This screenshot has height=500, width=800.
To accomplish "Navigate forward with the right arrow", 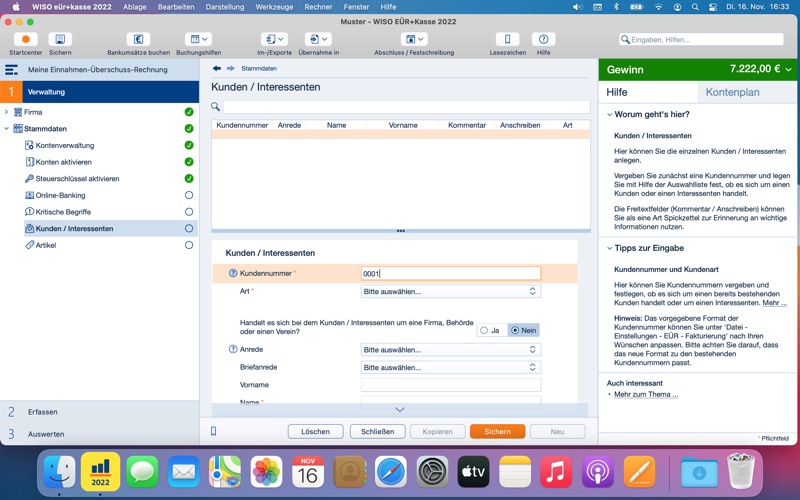I will pos(231,68).
